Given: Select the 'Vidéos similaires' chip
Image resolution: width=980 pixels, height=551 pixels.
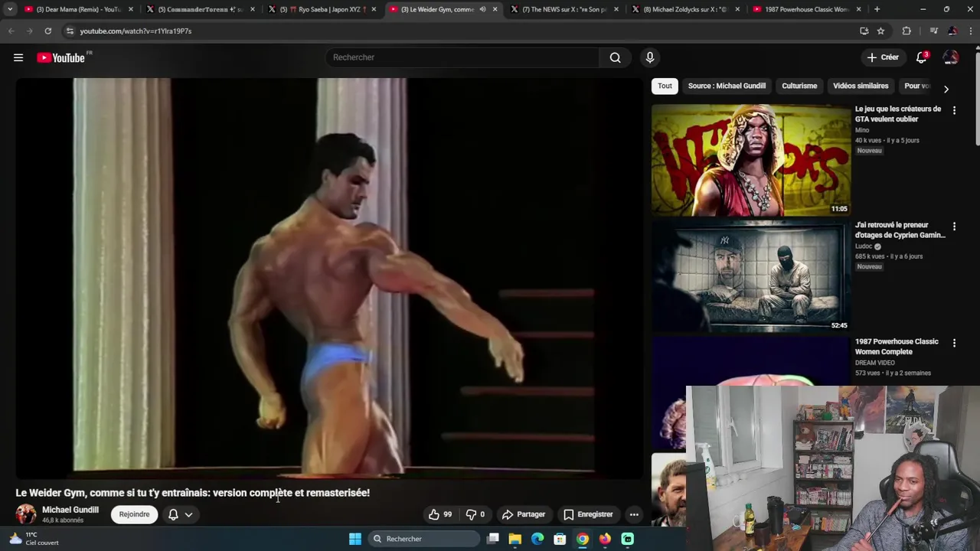Looking at the screenshot, I should coord(861,86).
